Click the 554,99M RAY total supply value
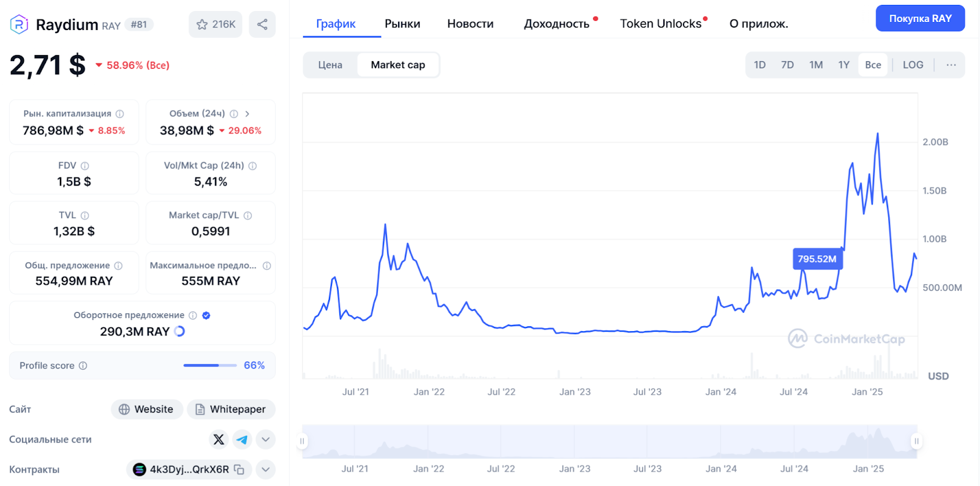 coord(74,281)
